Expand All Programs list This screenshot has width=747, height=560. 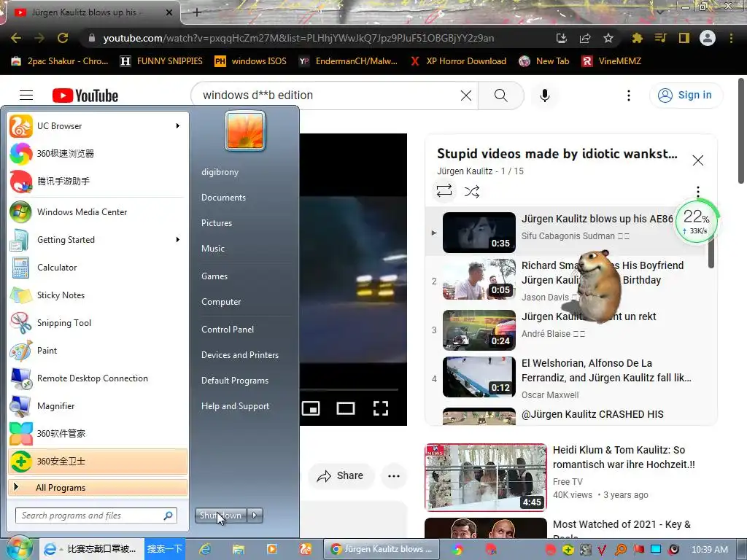[x=98, y=488]
